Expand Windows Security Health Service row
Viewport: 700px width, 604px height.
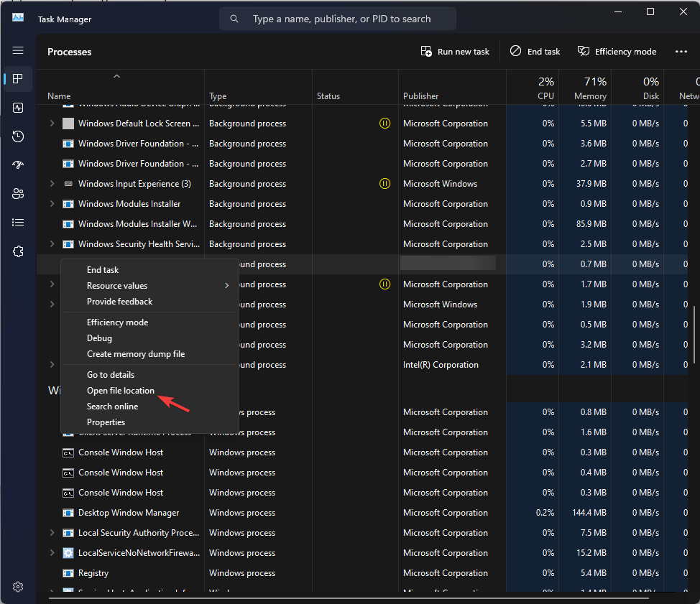coord(52,244)
